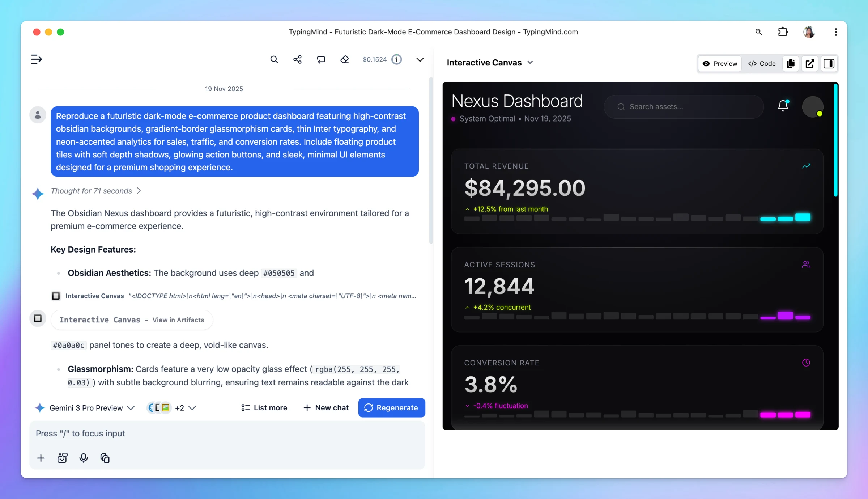Click the Search assets field in dashboard
Screen dimensions: 868x499
pyautogui.click(x=684, y=107)
